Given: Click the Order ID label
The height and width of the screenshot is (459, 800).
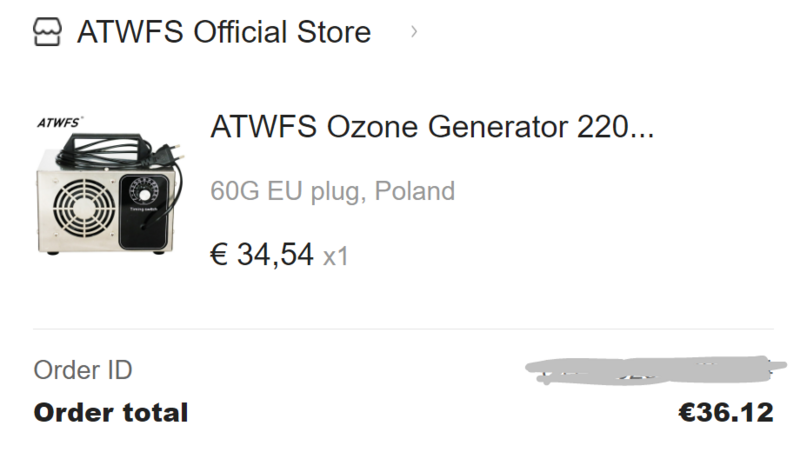Looking at the screenshot, I should tap(83, 370).
